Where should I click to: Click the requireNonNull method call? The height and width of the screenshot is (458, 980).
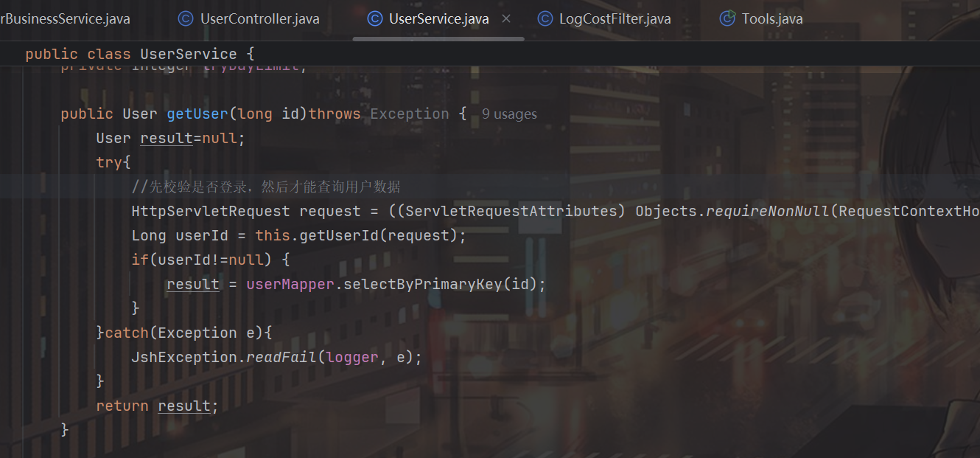(x=768, y=211)
